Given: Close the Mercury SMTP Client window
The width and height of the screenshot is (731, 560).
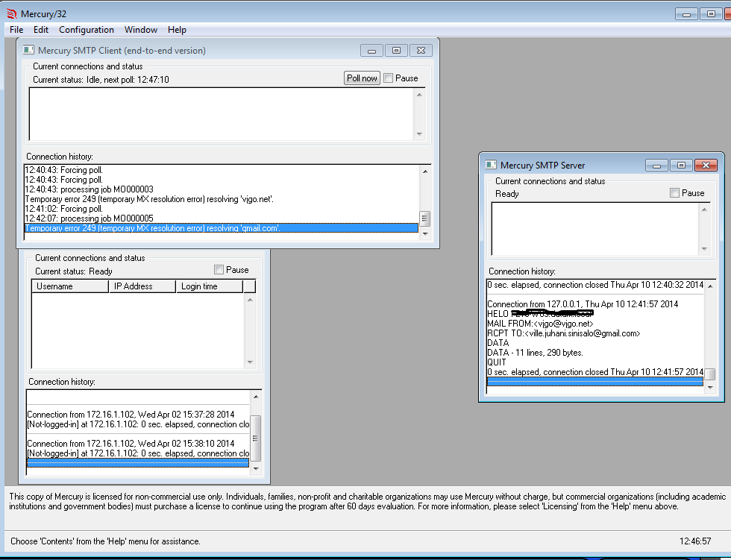Looking at the screenshot, I should click(421, 50).
